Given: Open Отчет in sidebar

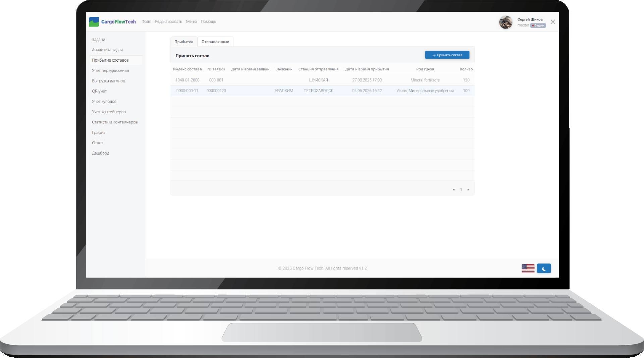Looking at the screenshot, I should (x=97, y=143).
